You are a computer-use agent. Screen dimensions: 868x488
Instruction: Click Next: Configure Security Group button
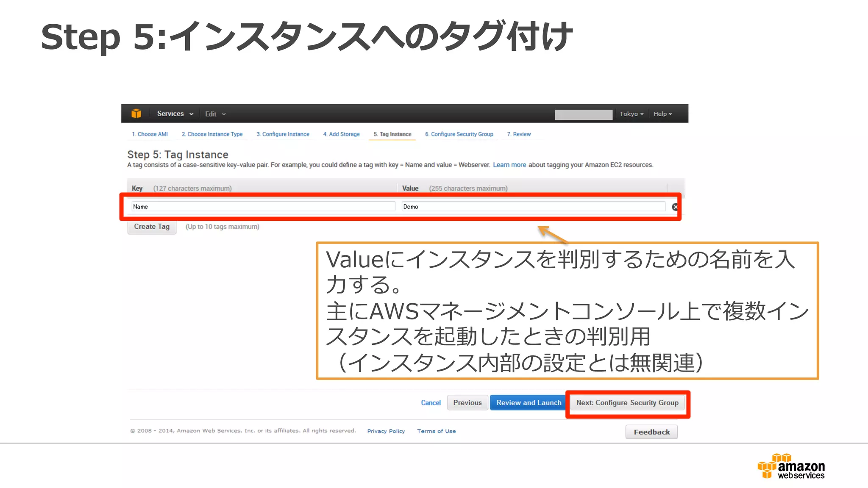627,403
